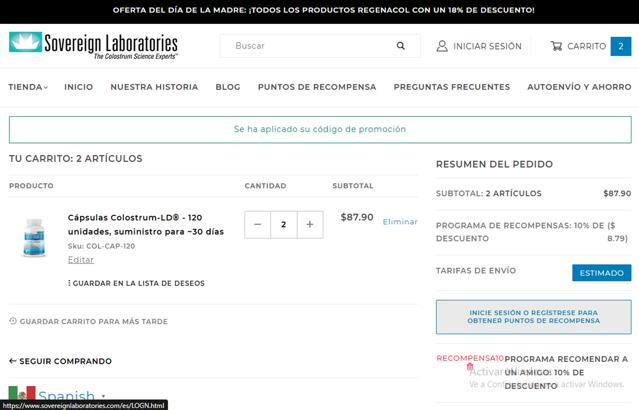The image size is (639, 410).
Task: Decrease quantity with minus button
Action: coord(257,225)
